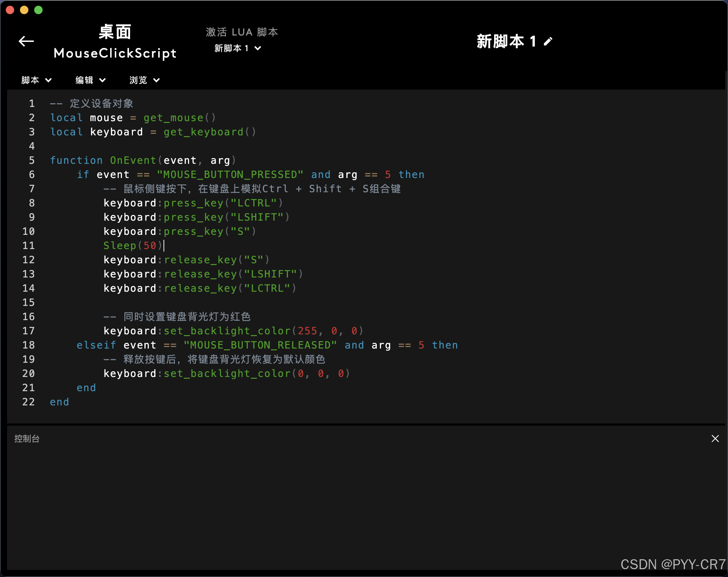Place cursor after Sleep(50) on line 11
The image size is (728, 577).
[x=164, y=246]
